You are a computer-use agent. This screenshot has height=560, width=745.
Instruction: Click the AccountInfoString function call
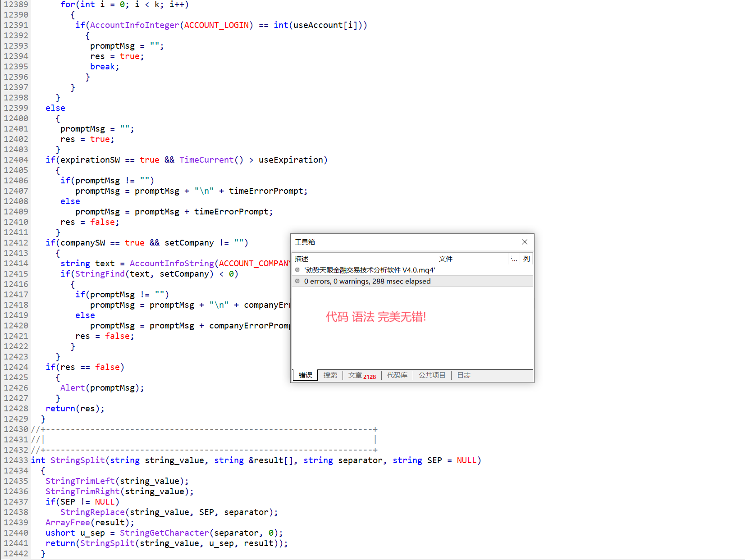tap(172, 264)
